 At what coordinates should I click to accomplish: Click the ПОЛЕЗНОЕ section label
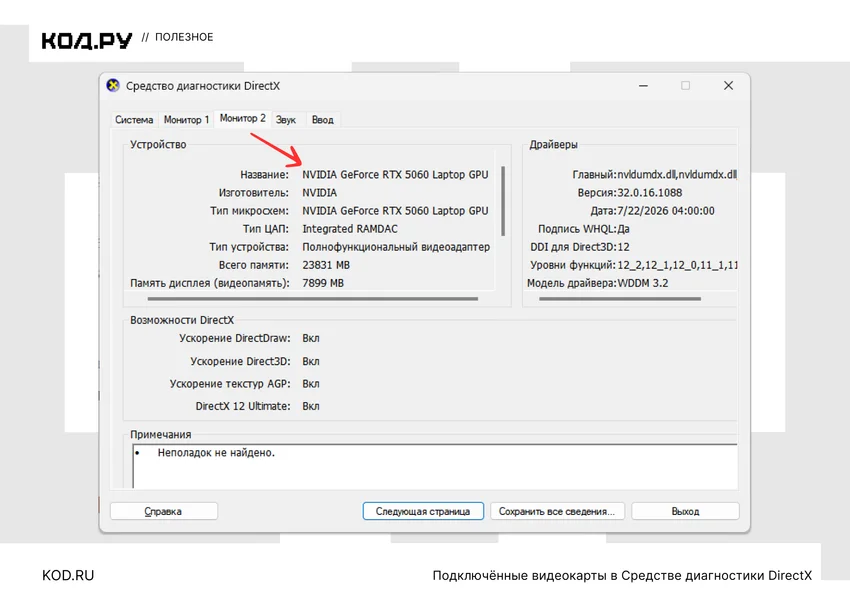(184, 37)
